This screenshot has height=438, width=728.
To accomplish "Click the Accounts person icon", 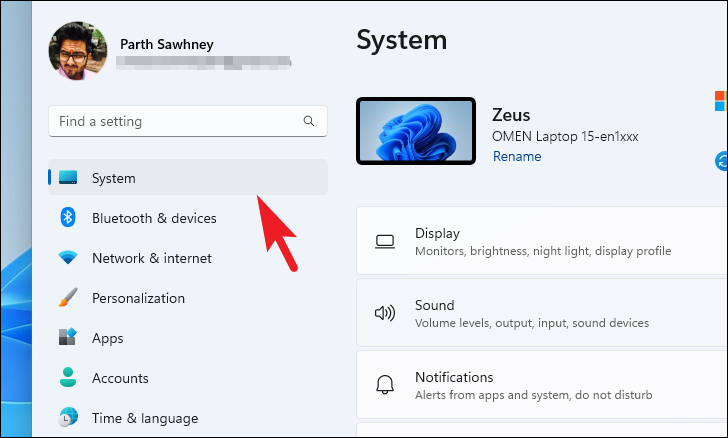I will pos(68,377).
